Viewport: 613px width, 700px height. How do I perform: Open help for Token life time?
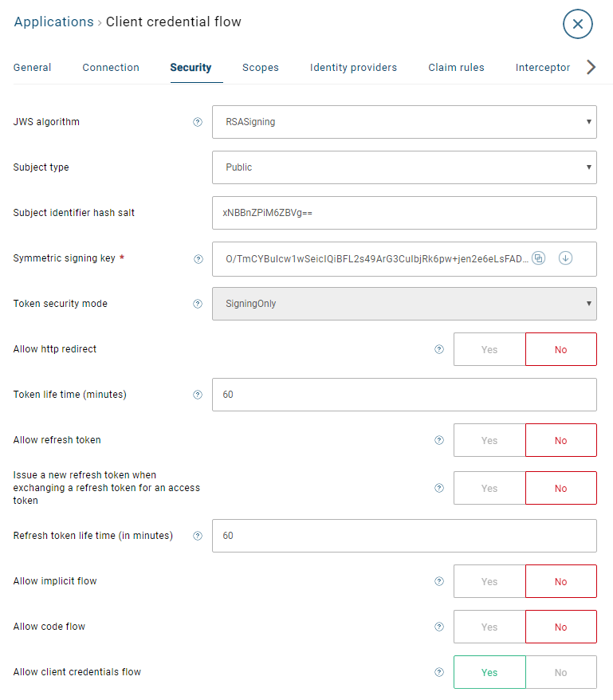[198, 395]
